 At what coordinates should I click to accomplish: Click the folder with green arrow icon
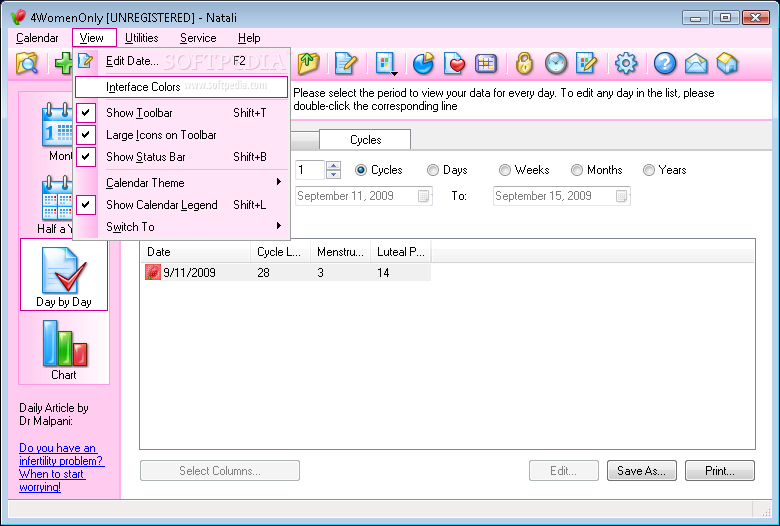tap(308, 63)
